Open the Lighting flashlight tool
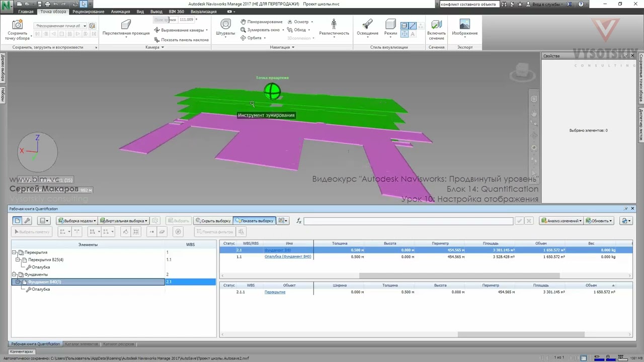The image size is (644, 362). pyautogui.click(x=367, y=24)
